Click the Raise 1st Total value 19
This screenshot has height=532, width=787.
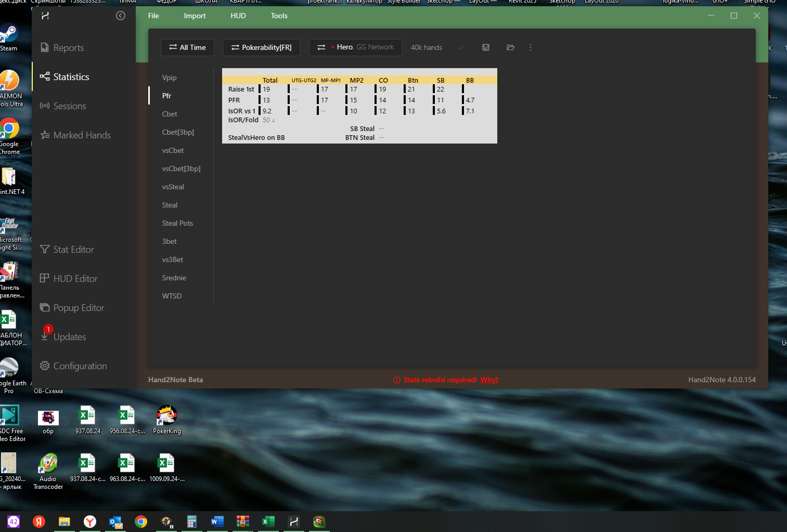266,89
